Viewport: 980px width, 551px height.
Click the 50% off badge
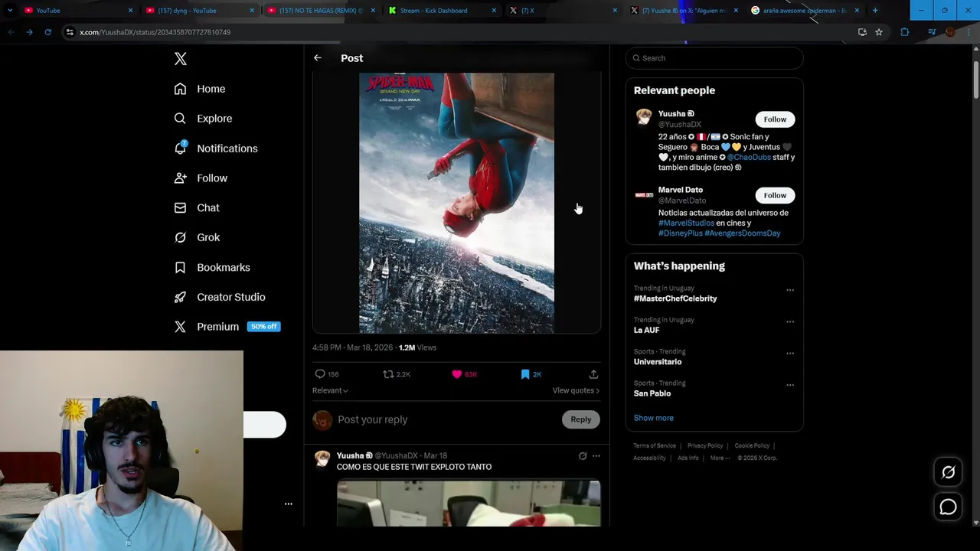264,327
